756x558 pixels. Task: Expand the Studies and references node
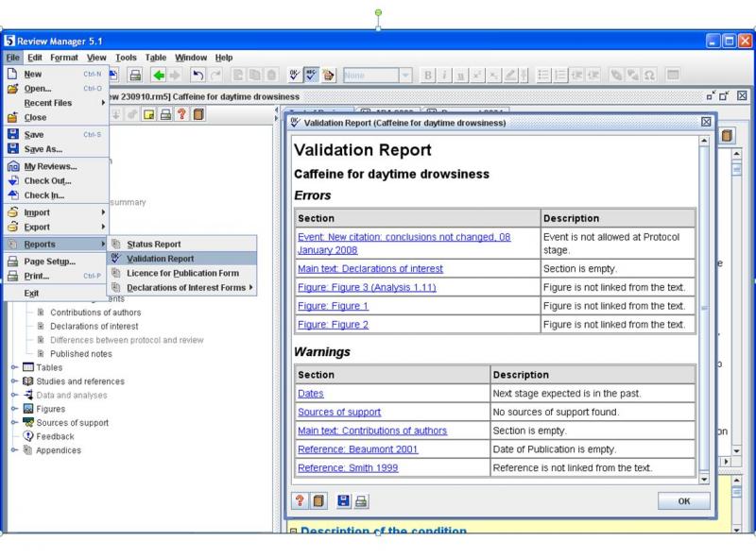tap(14, 381)
